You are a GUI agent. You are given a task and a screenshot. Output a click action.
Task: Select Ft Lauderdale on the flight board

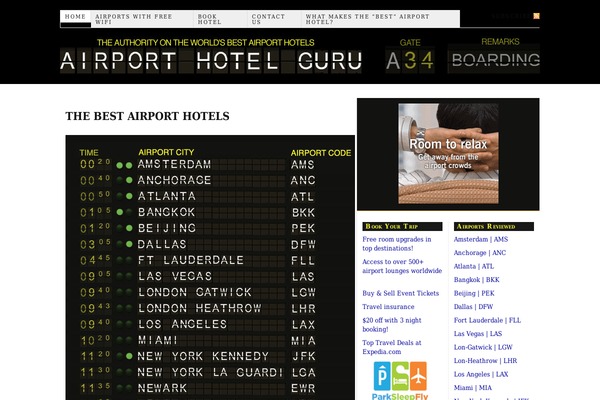click(191, 260)
